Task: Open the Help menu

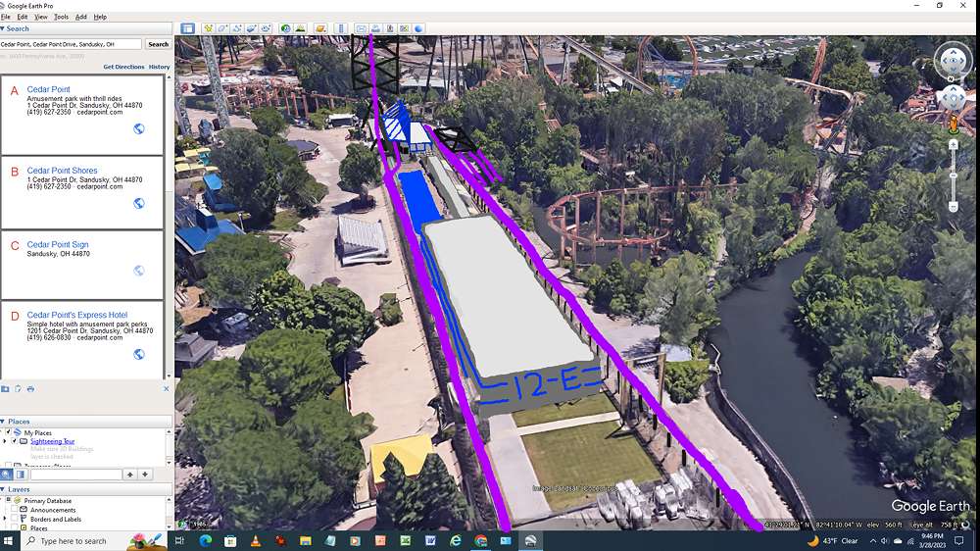Action: point(100,17)
